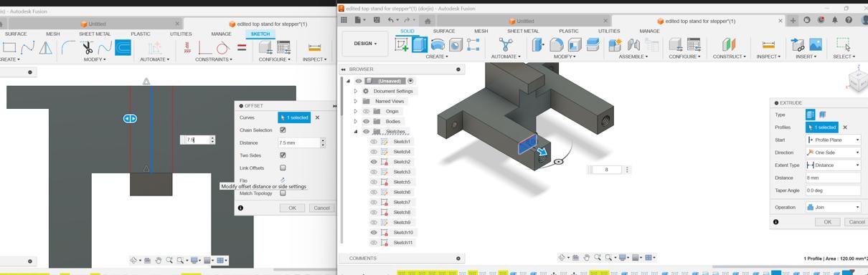The width and height of the screenshot is (868, 275).
Task: Click the Offset Distance field showing 7.5 mm
Action: pyautogui.click(x=298, y=143)
